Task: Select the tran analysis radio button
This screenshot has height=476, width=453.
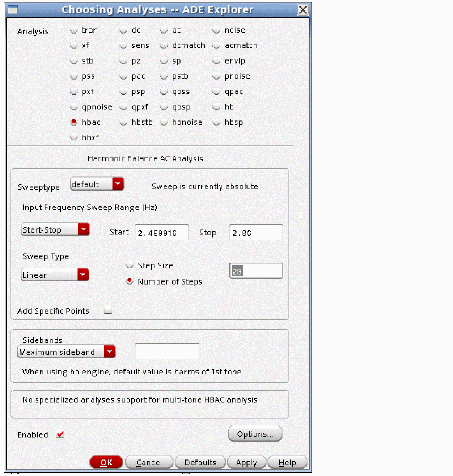Action: click(x=74, y=30)
